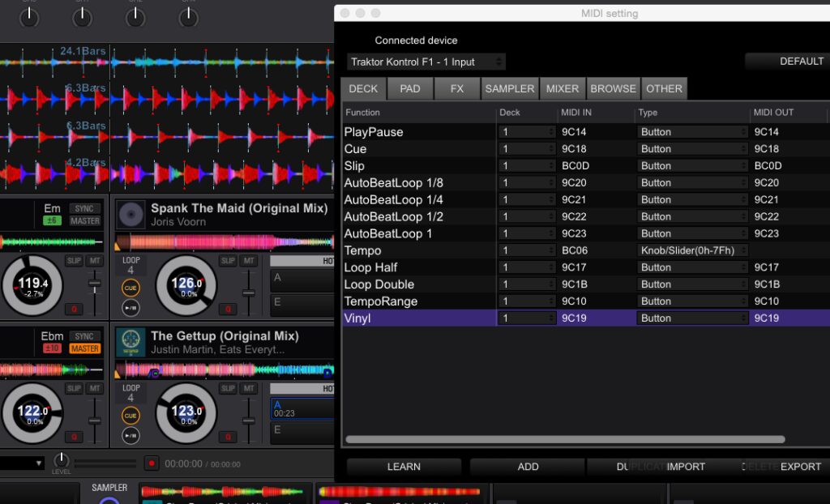Switch to the OTHER tab
This screenshot has width=830, height=504.
664,88
